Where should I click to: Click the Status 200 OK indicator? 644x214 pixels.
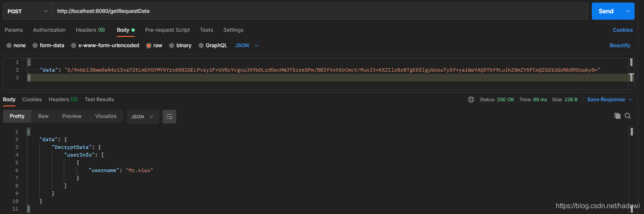point(497,99)
